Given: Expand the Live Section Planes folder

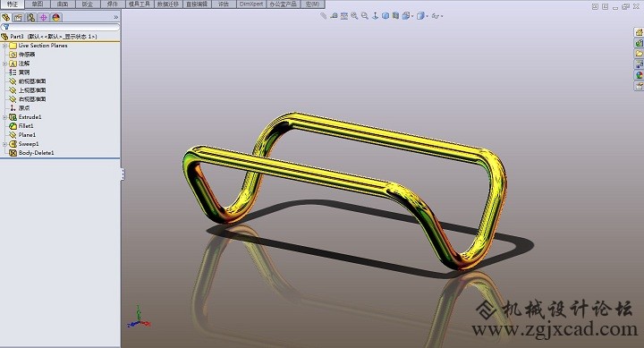Looking at the screenshot, I should [4, 46].
